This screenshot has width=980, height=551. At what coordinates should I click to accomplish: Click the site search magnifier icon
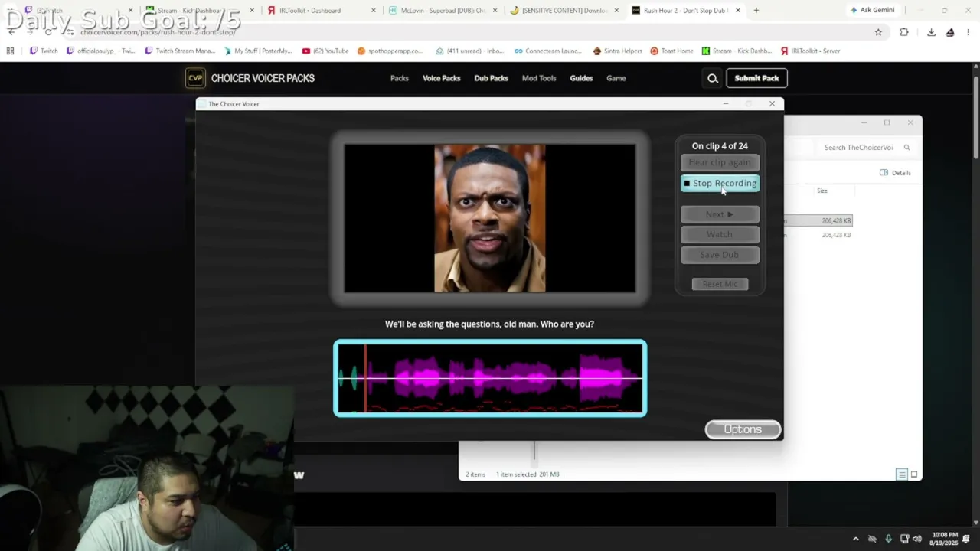click(x=713, y=78)
